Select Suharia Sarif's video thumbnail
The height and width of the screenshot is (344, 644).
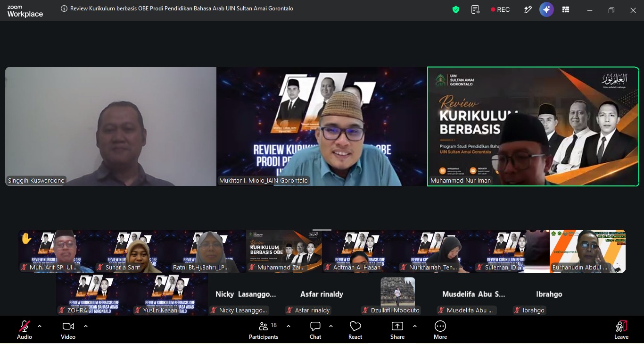[x=132, y=251]
